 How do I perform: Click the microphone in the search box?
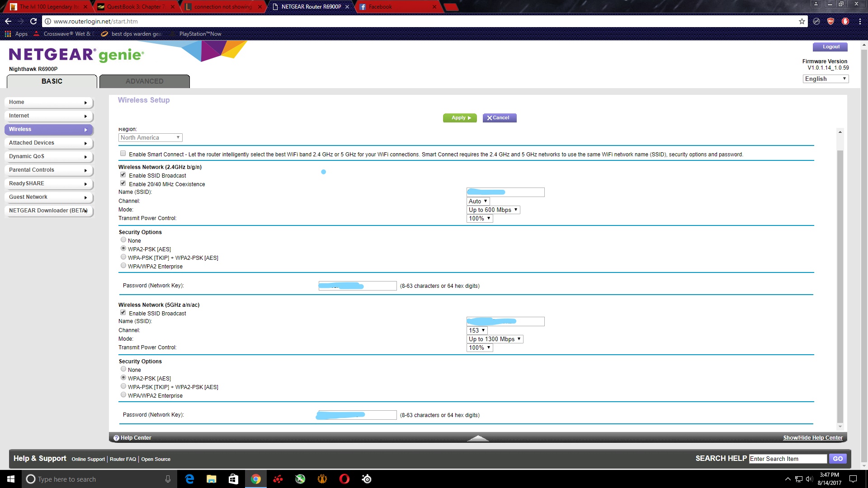pyautogui.click(x=168, y=479)
